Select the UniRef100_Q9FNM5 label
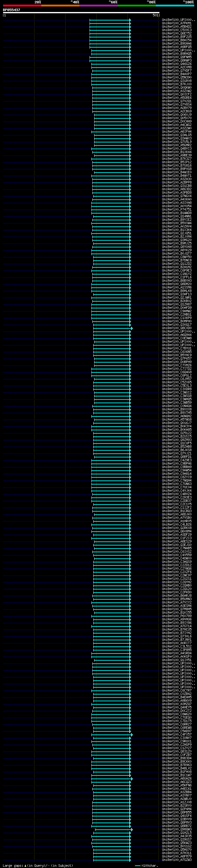 pos(177,57)
